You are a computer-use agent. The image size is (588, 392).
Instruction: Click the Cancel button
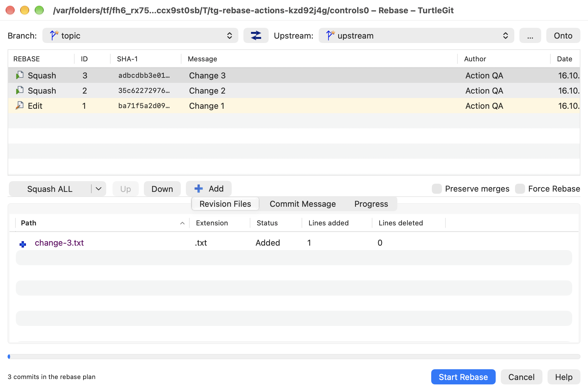coord(521,377)
